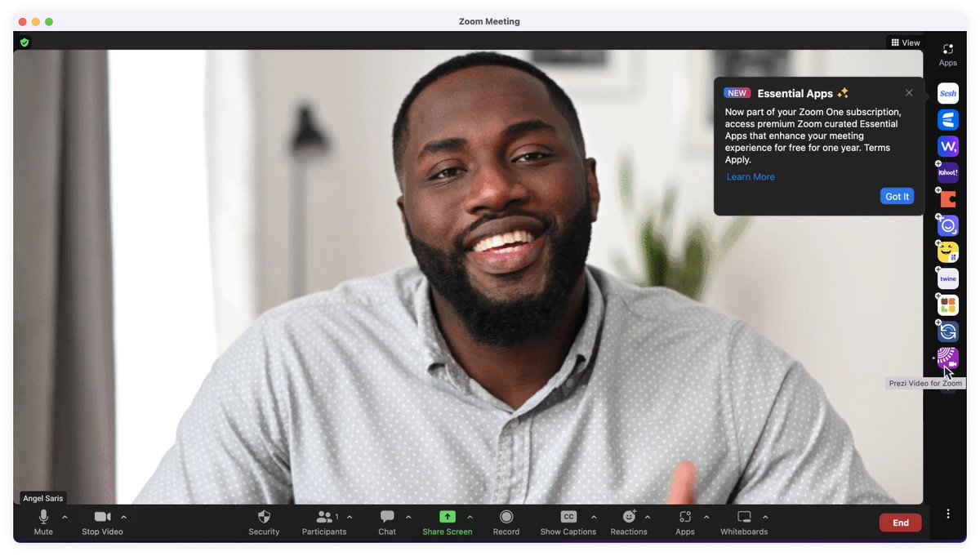Open the Security shield menu

click(x=264, y=523)
